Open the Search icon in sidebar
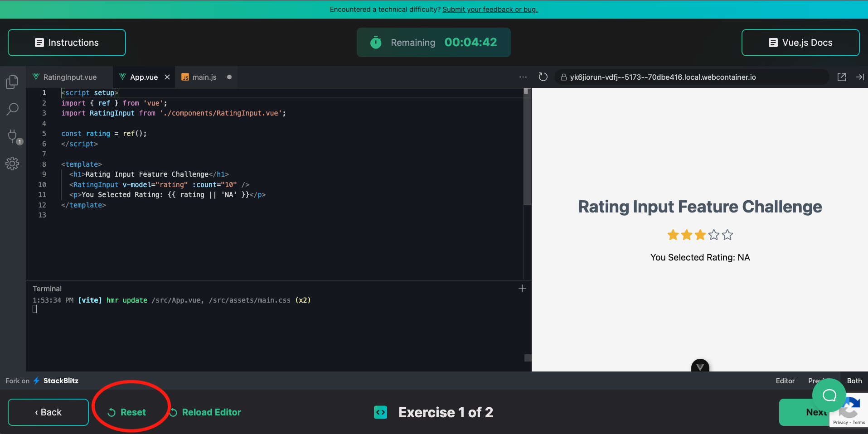 [12, 109]
